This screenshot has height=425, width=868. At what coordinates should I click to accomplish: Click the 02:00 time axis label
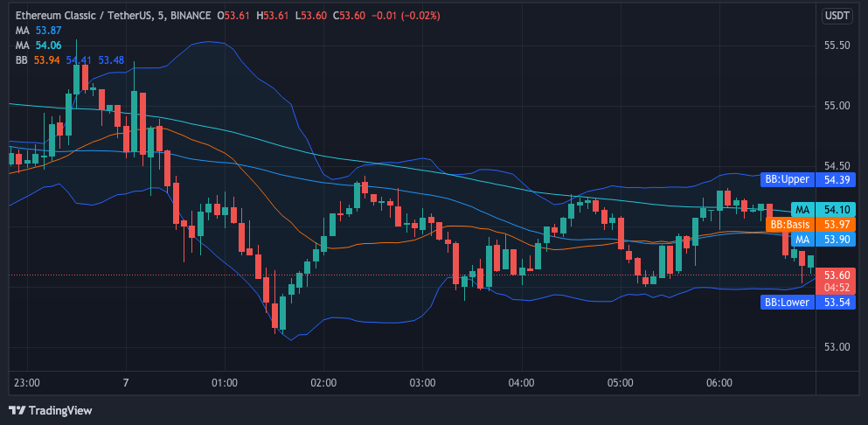(x=323, y=383)
